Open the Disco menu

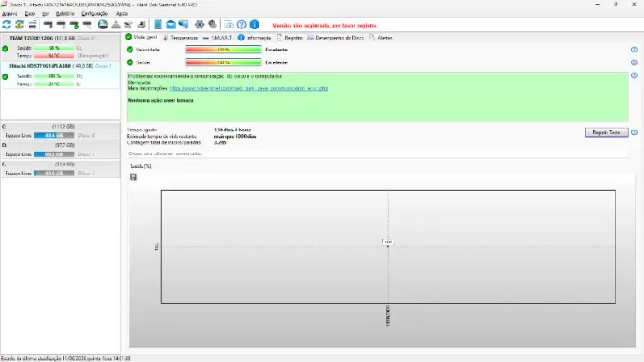point(29,14)
